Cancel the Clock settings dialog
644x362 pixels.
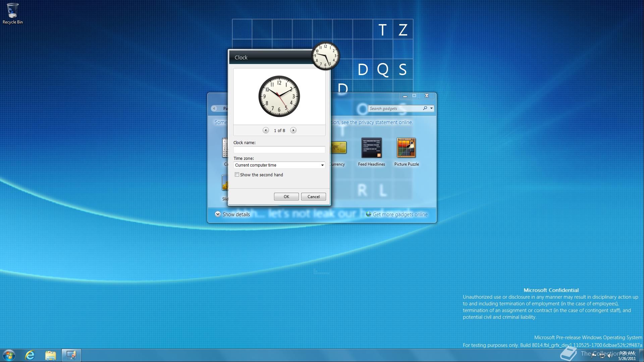tap(313, 197)
